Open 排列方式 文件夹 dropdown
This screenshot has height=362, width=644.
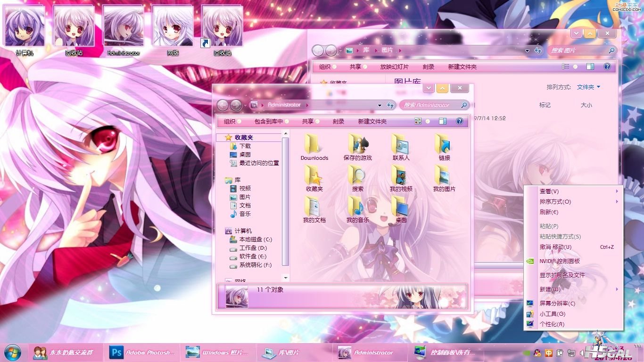589,87
